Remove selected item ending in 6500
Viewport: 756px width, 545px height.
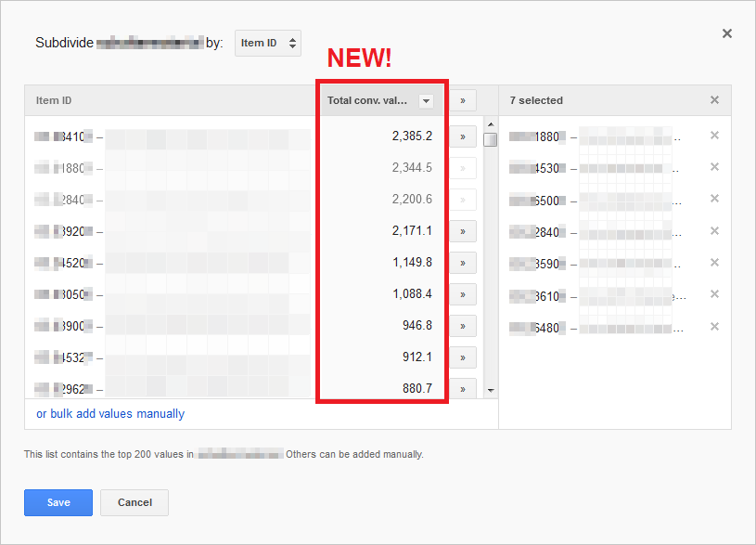click(x=714, y=199)
